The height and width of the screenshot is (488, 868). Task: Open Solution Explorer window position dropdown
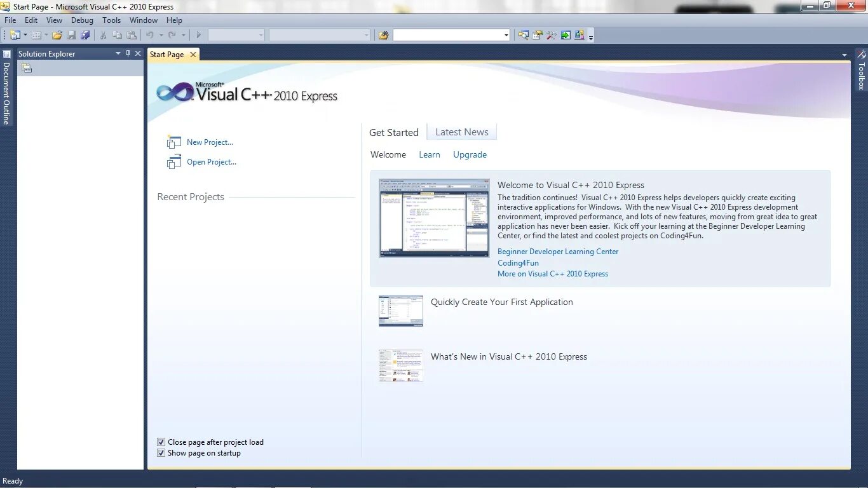(x=118, y=53)
